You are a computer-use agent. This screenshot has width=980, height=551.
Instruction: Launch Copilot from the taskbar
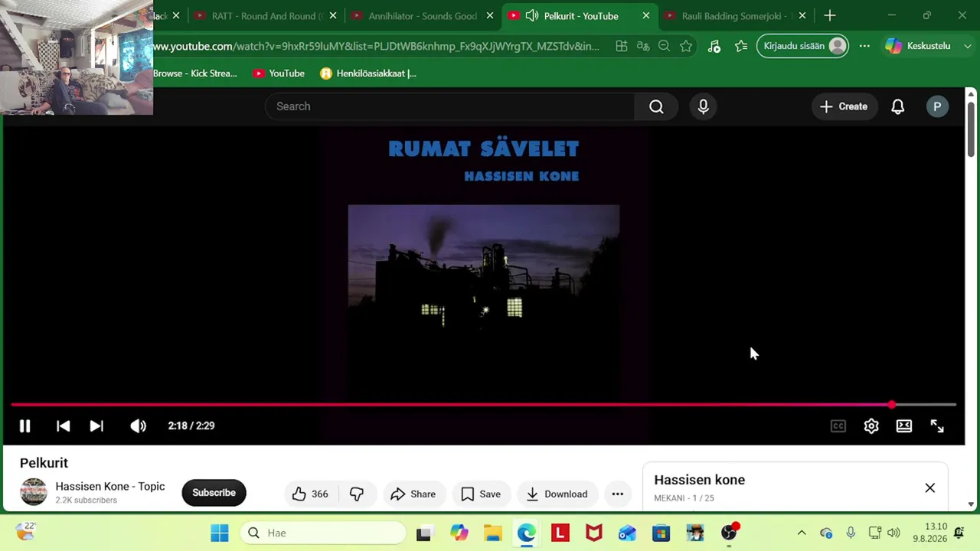459,533
